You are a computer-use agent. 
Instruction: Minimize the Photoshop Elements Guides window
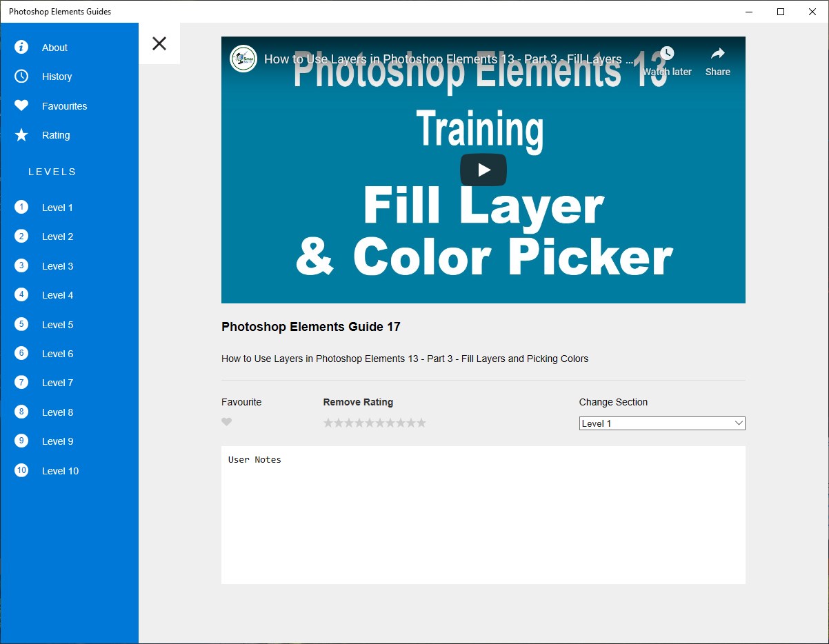pyautogui.click(x=749, y=12)
